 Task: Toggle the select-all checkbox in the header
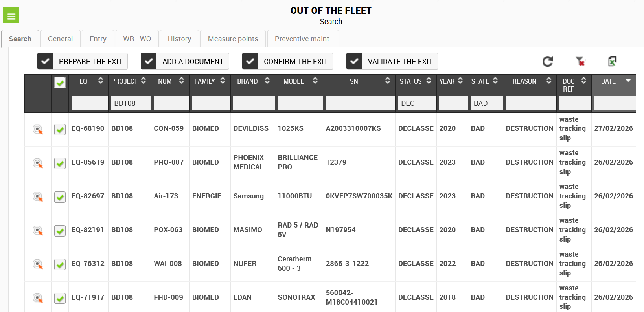pos(60,83)
